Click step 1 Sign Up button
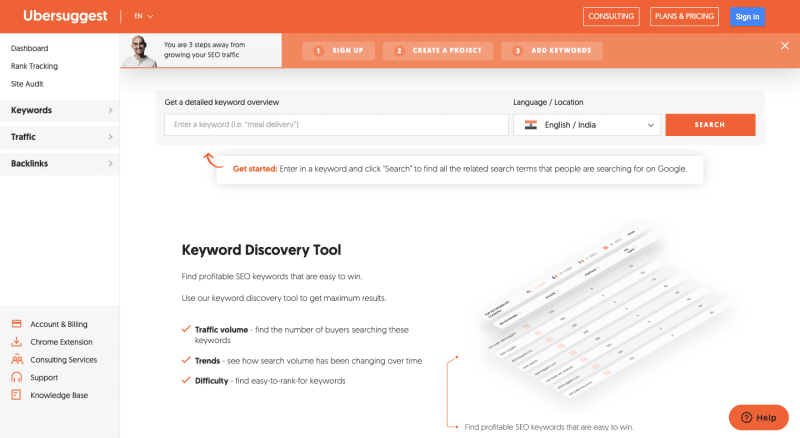800x438 pixels. coord(338,51)
